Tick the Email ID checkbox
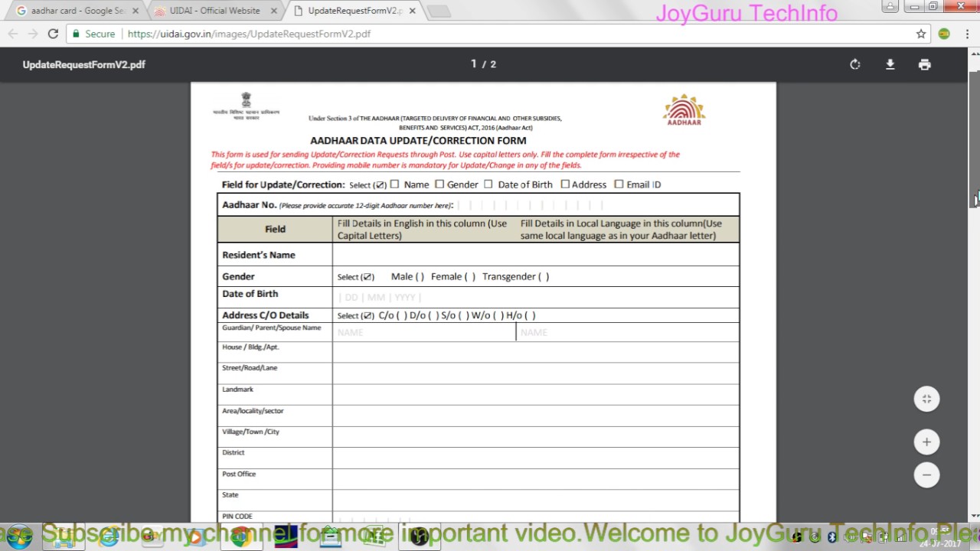Viewport: 980px width, 551px height. [x=619, y=184]
